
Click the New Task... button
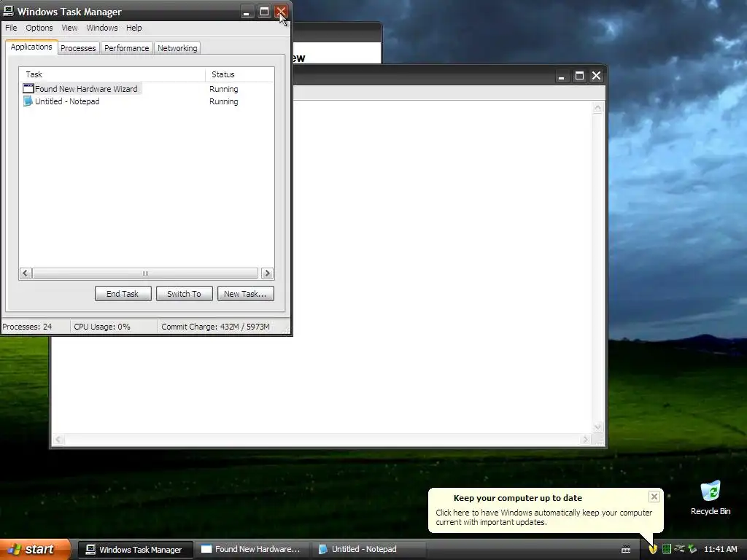point(245,294)
